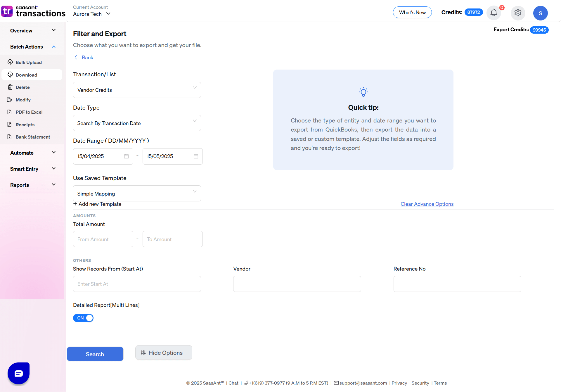Image resolution: width=561 pixels, height=392 pixels.
Task: Collapse the Batch Actions section
Action: (x=53, y=46)
